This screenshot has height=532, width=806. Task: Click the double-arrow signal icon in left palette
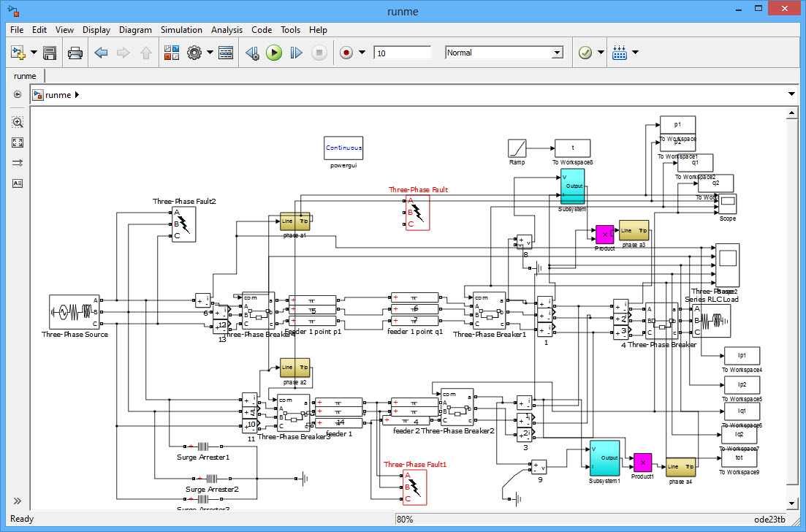tap(18, 163)
